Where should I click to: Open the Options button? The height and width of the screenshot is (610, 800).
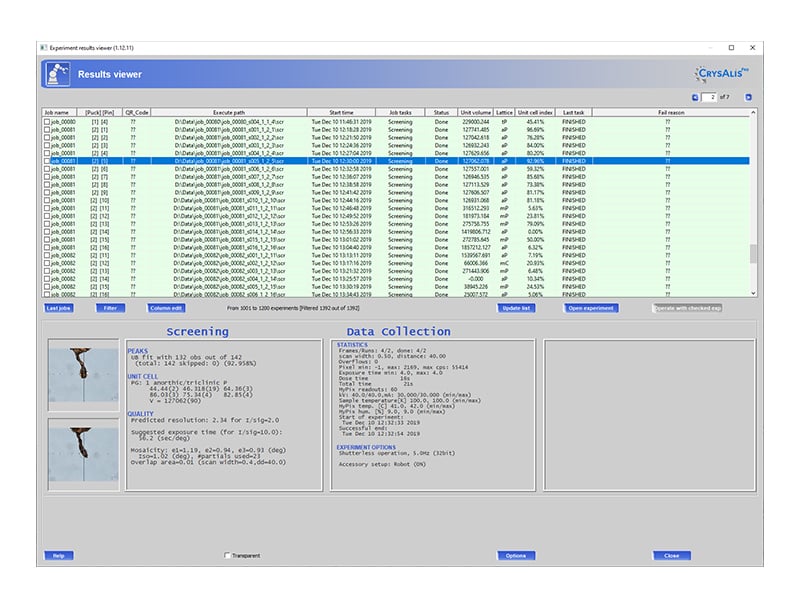pyautogui.click(x=516, y=555)
